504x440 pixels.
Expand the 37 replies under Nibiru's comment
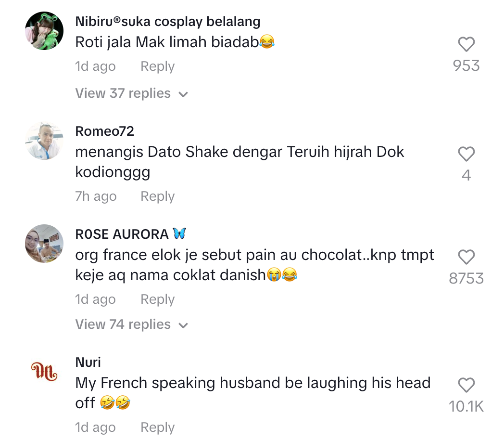(123, 93)
